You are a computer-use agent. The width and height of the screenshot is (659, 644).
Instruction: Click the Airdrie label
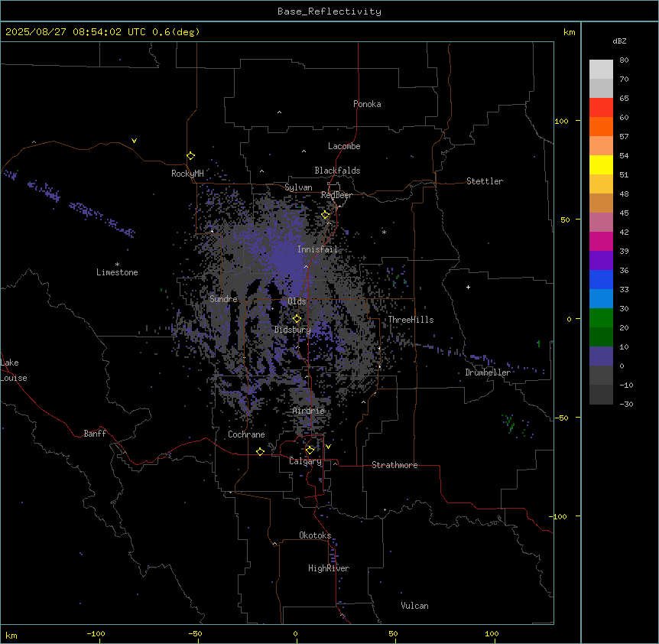pyautogui.click(x=309, y=411)
